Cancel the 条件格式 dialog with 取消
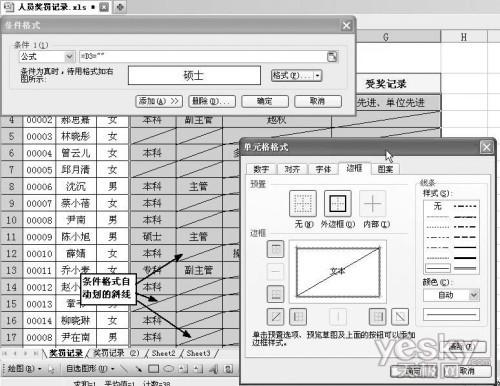The image size is (500, 386). [318, 101]
